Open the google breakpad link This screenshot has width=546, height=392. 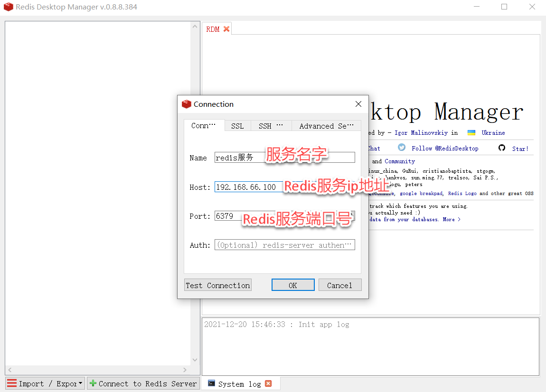[x=421, y=193]
